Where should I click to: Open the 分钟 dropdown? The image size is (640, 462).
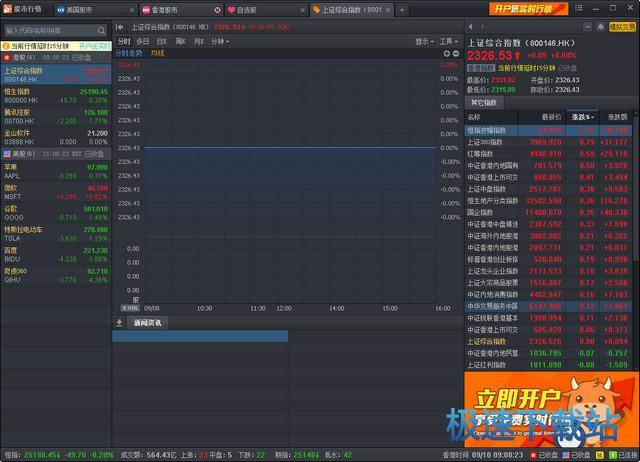coord(220,42)
